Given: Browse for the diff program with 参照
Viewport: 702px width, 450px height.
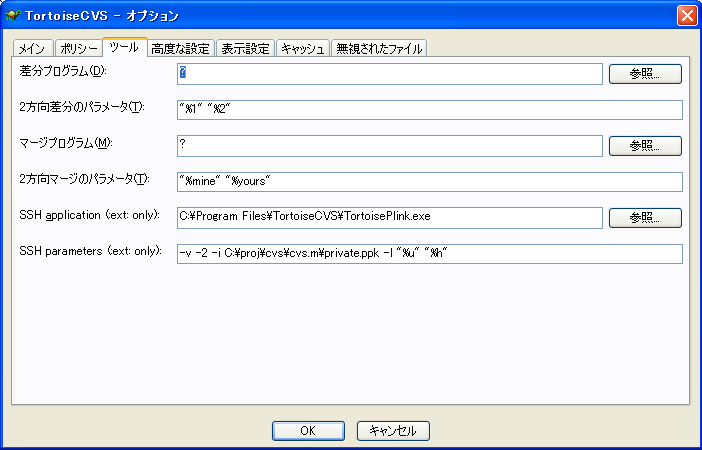Looking at the screenshot, I should (645, 74).
